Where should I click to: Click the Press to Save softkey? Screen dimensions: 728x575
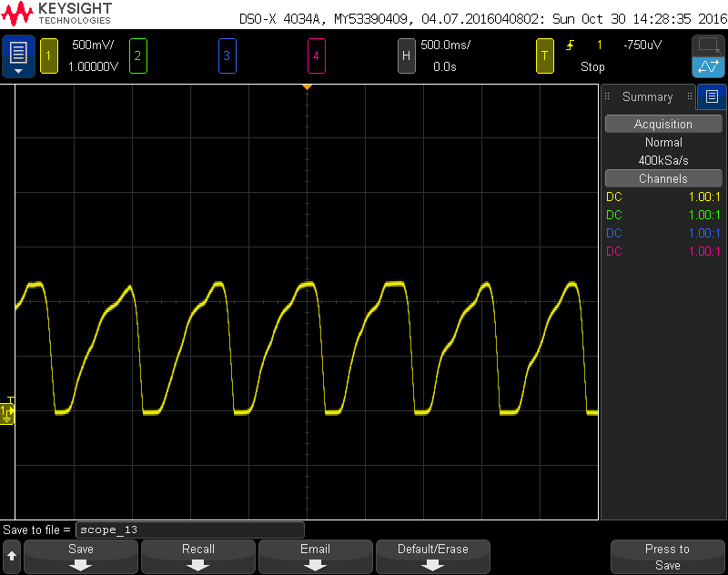tap(667, 557)
